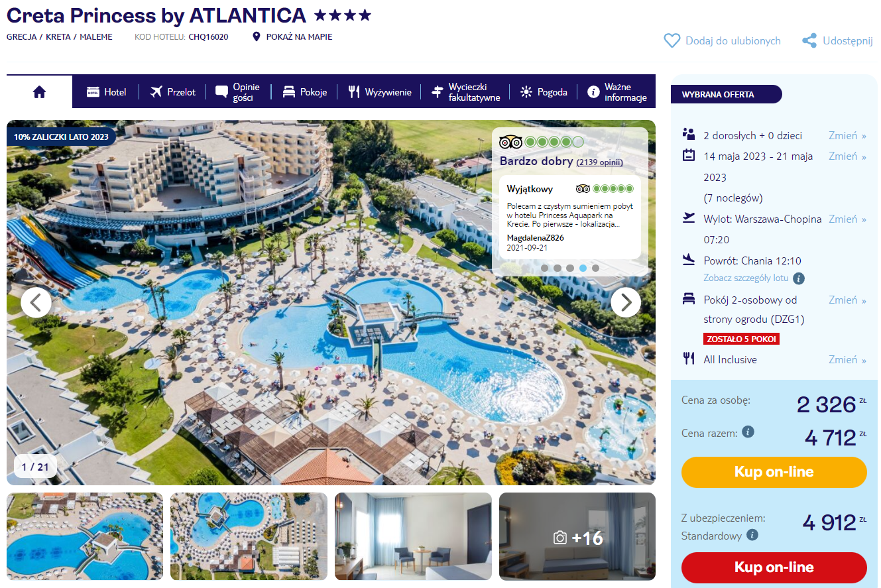Screen dimensions: 881x588
Task: Click the yellow Kup on-line button
Action: pyautogui.click(x=774, y=472)
